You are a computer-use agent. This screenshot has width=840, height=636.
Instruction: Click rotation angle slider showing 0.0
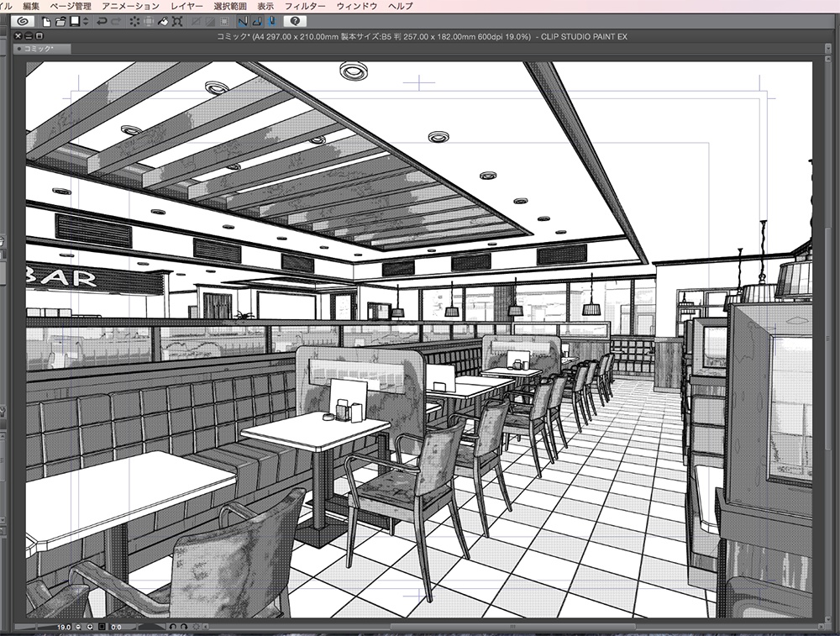[x=137, y=627]
